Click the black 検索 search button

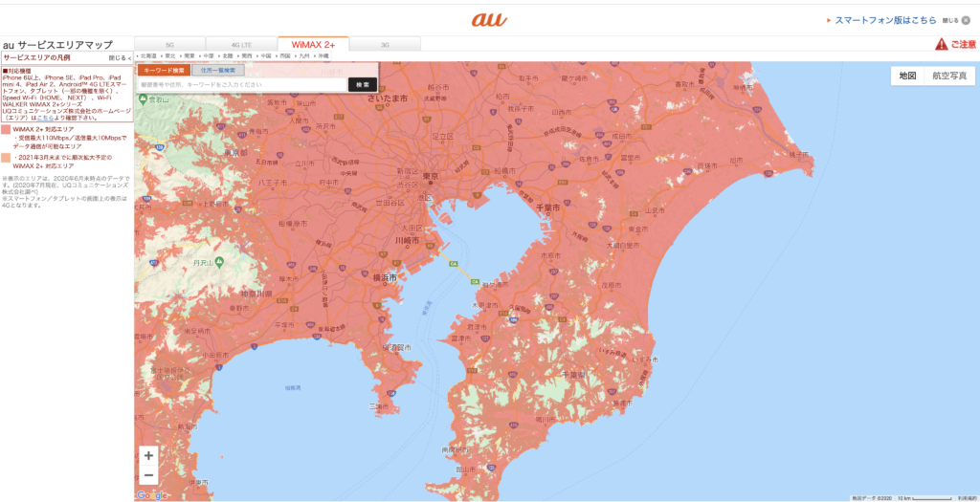coord(363,84)
